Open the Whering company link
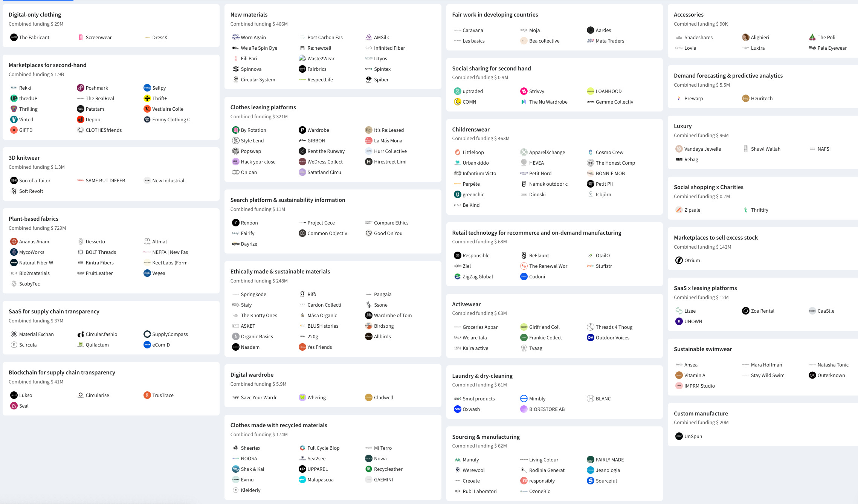The image size is (858, 504). (317, 397)
